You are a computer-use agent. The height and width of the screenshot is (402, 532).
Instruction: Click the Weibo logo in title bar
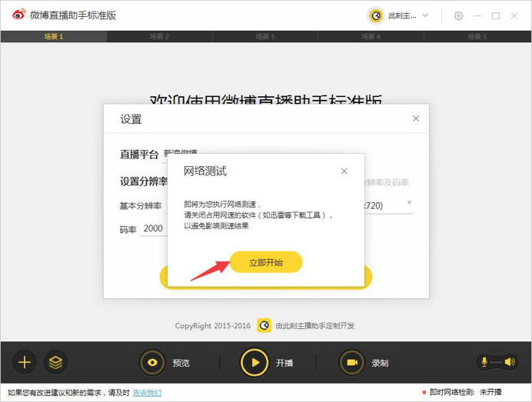pos(15,15)
